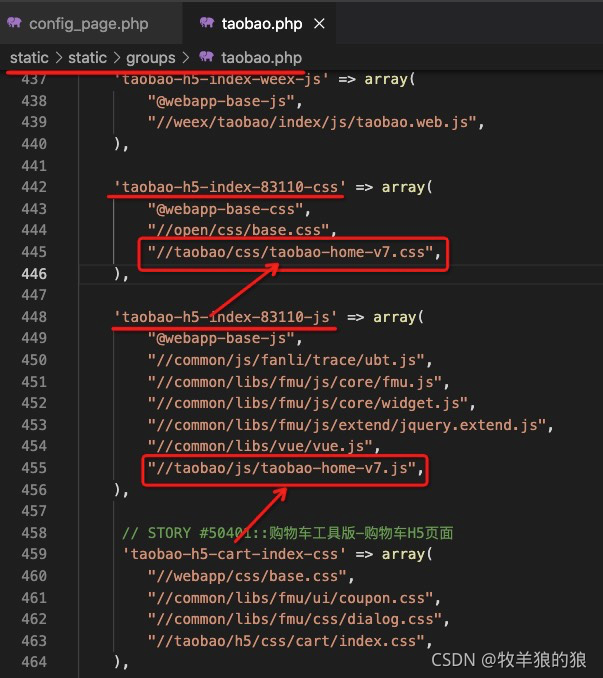The image size is (603, 678).
Task: Click "//weex/taobao/index/js/taobao.web.js" string
Action: click(x=312, y=122)
